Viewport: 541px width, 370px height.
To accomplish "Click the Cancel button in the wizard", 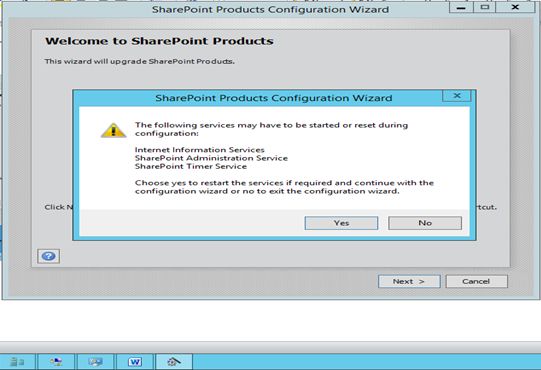I will tap(476, 281).
